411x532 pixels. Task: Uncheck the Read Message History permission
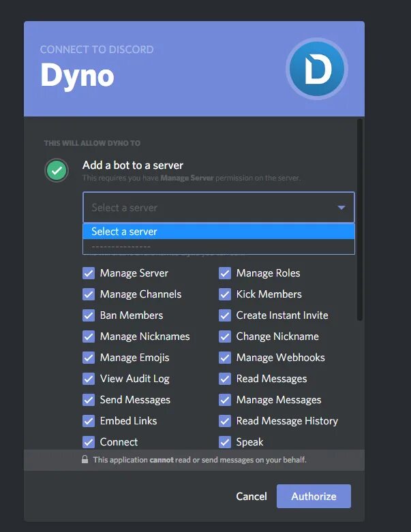point(225,421)
